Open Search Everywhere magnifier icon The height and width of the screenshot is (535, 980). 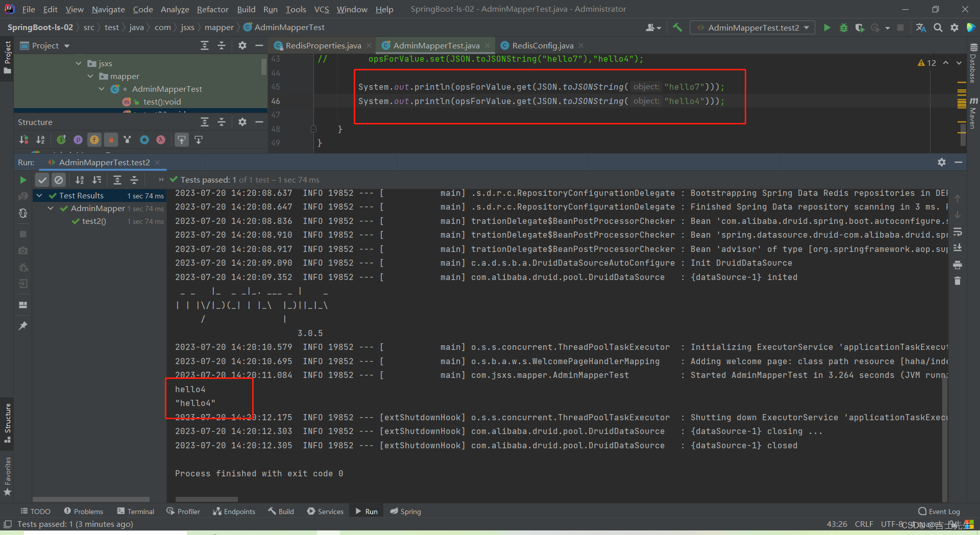click(x=938, y=28)
